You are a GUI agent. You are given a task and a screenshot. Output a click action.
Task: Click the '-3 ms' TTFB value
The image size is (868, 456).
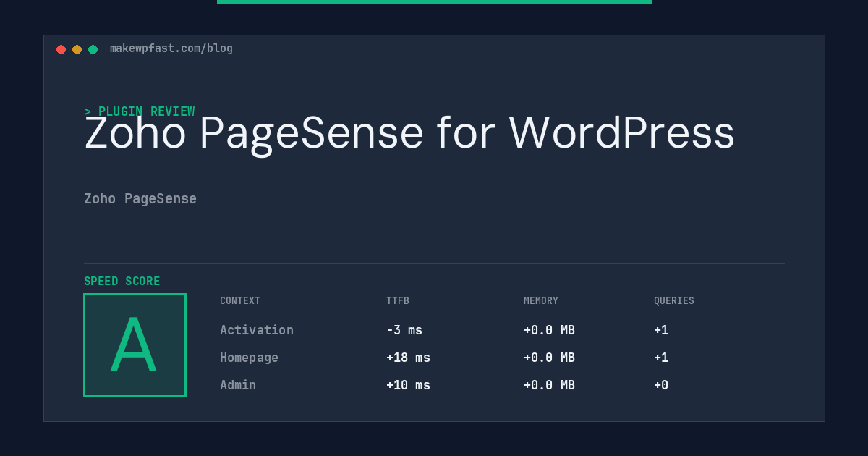[404, 330]
